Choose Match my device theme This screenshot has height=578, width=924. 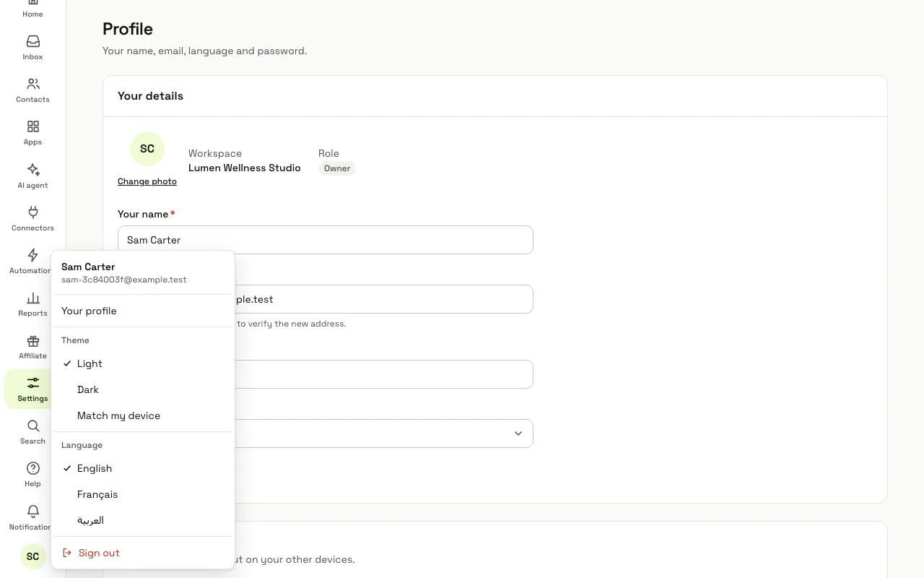click(x=143, y=415)
